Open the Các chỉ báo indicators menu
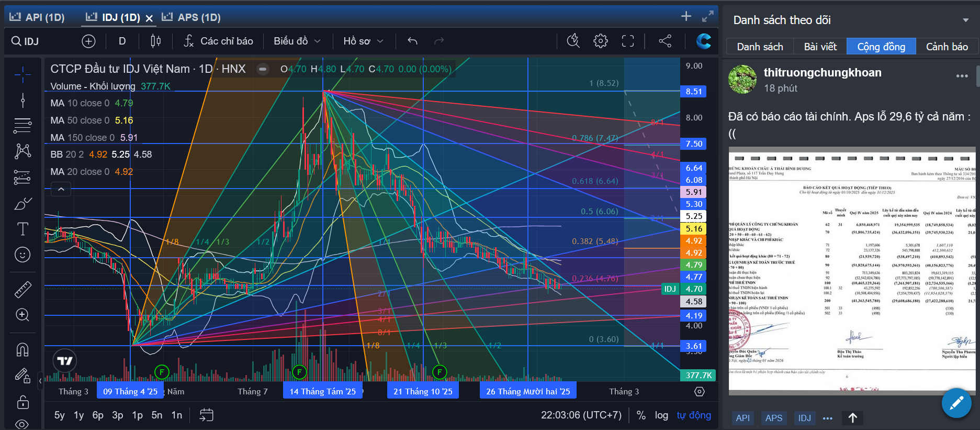 pos(218,41)
